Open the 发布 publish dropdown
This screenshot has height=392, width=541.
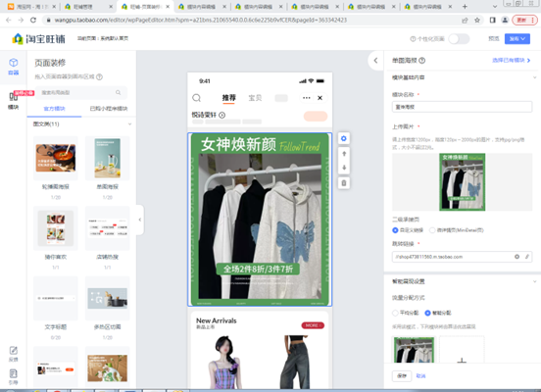(517, 38)
